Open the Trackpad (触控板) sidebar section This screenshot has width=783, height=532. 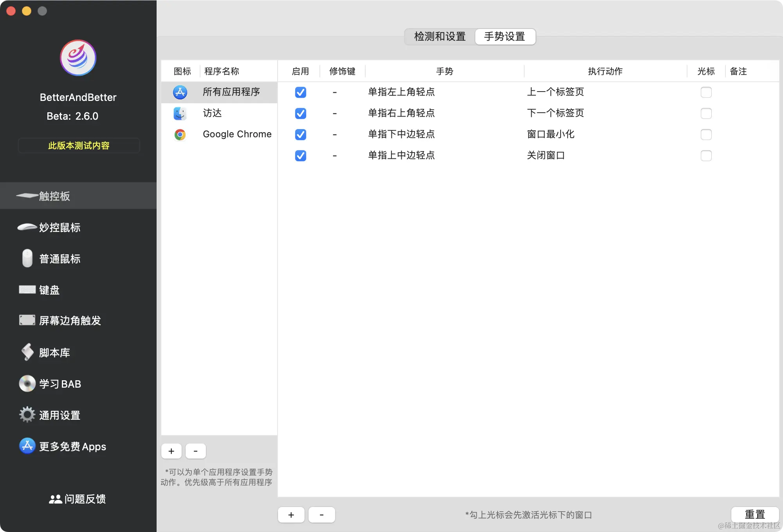tap(55, 196)
